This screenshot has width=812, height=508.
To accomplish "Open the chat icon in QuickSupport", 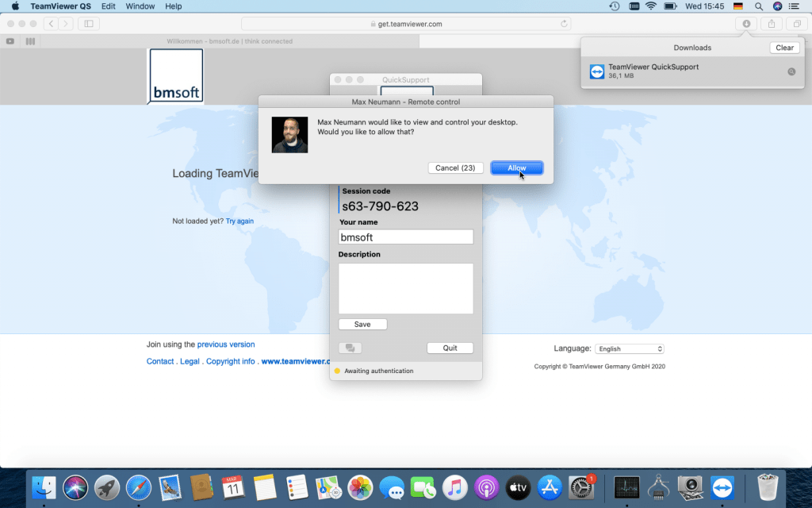I will [350, 348].
